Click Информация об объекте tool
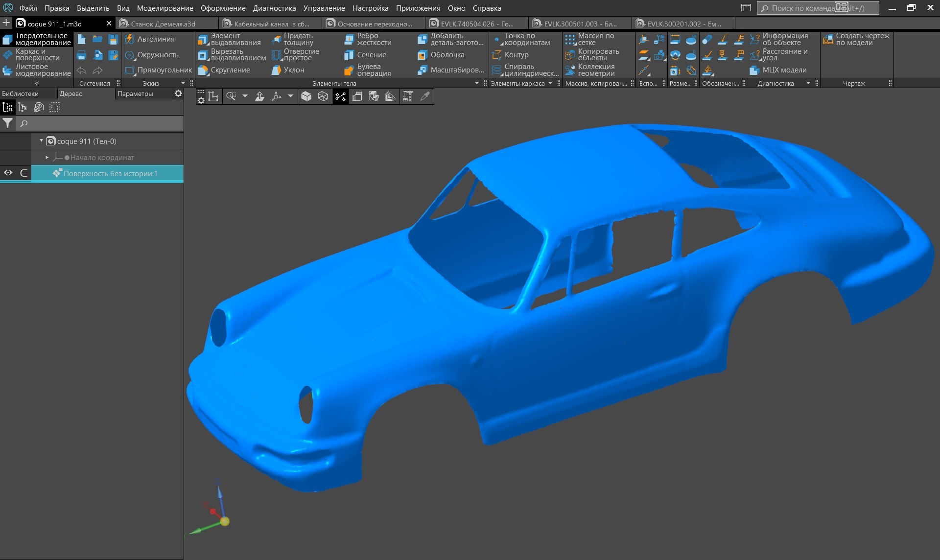 click(x=779, y=39)
